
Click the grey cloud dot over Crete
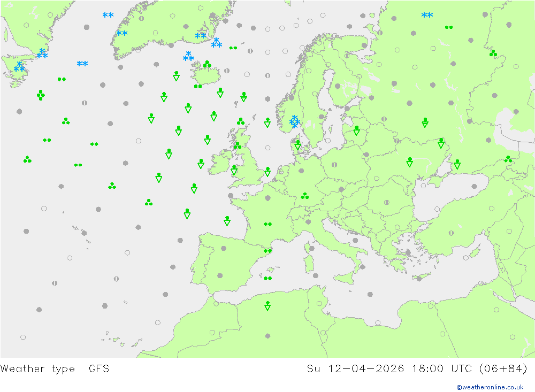point(419,279)
